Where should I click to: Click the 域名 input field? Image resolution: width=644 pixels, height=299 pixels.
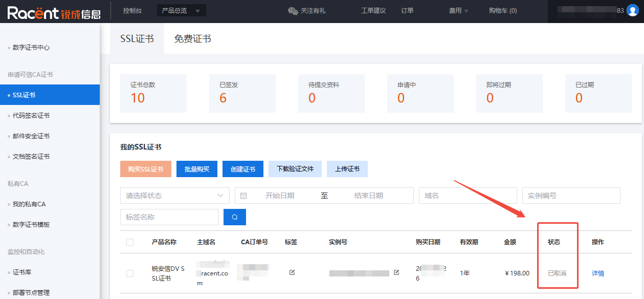[x=468, y=196]
